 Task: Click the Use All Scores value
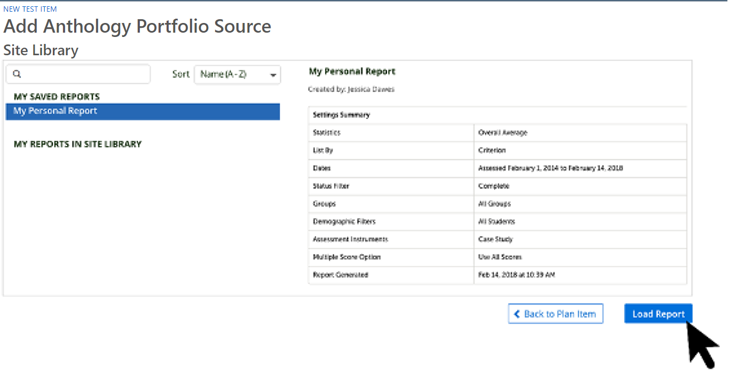point(500,257)
